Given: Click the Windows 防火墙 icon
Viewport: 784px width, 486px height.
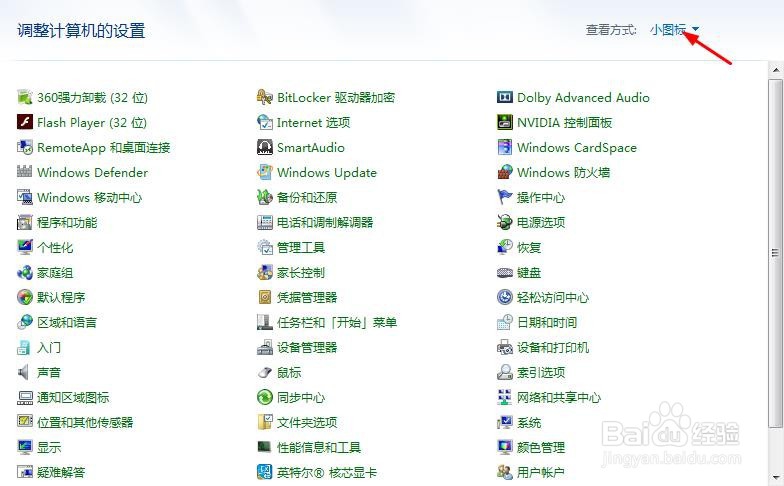Looking at the screenshot, I should pyautogui.click(x=504, y=172).
